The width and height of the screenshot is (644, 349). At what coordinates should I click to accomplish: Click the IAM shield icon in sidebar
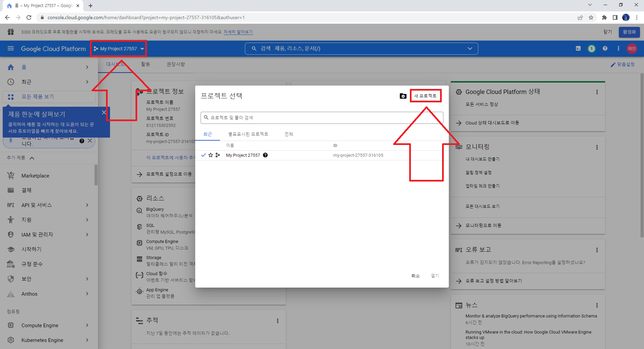click(x=11, y=235)
